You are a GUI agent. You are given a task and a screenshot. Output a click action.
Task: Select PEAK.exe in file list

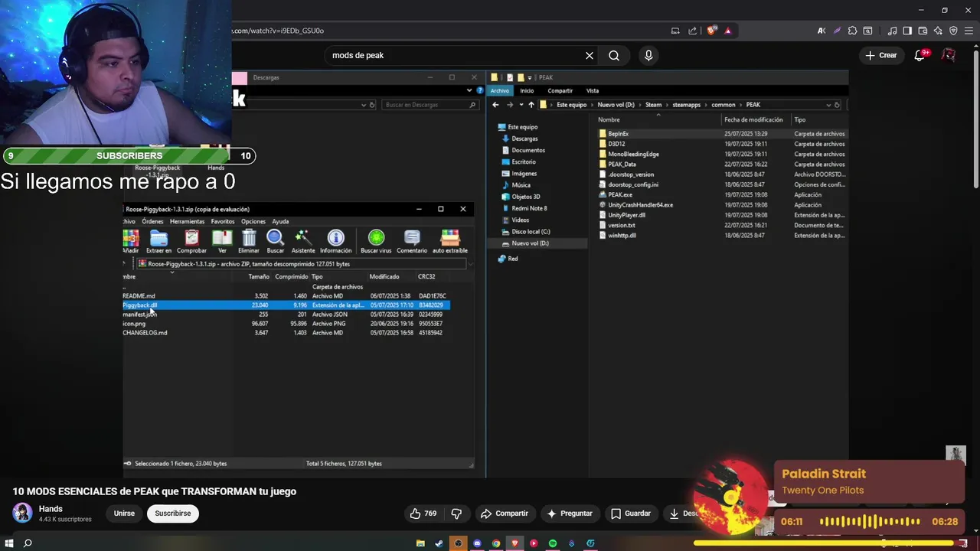coord(619,194)
